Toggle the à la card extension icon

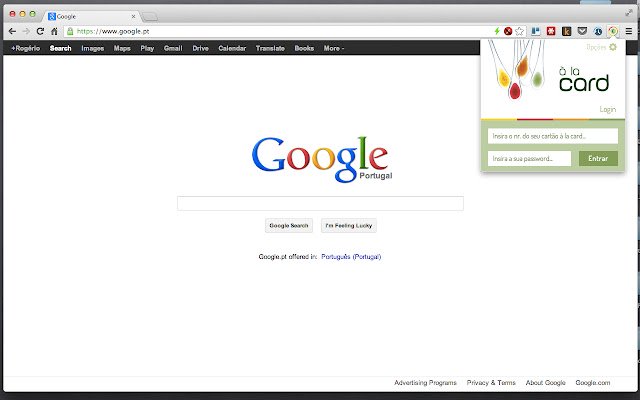(x=613, y=31)
